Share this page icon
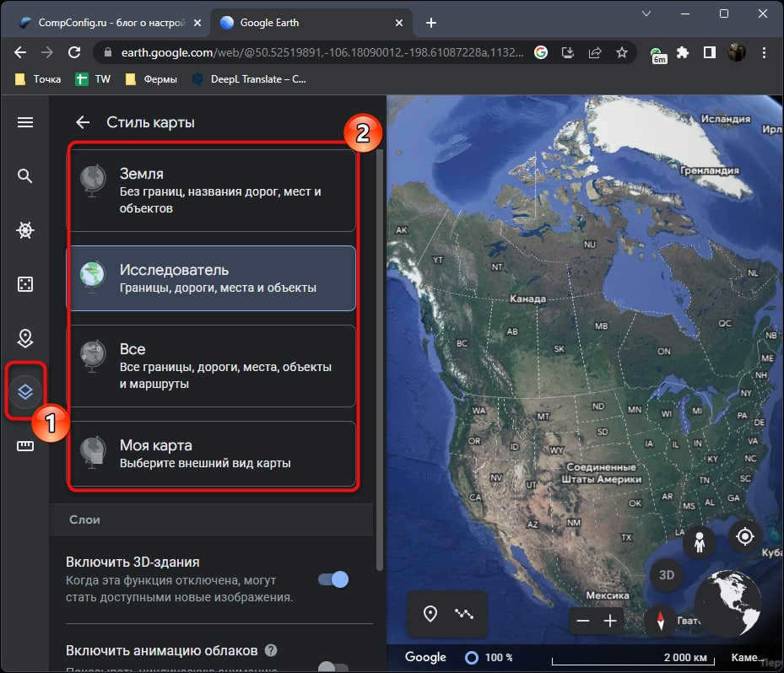Screen dimensions: 784x673 [594, 52]
